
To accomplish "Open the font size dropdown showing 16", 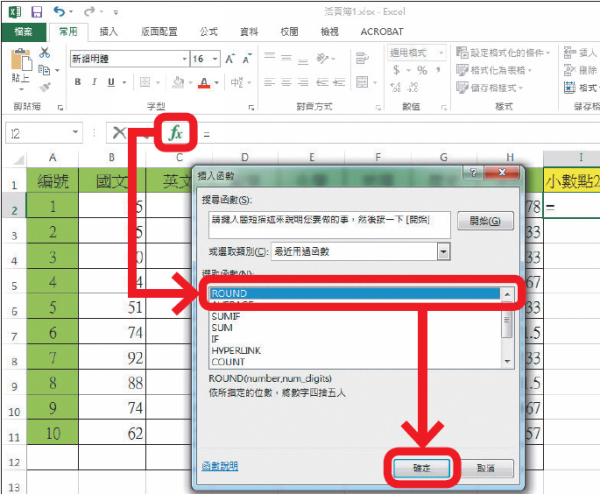I will click(x=215, y=59).
